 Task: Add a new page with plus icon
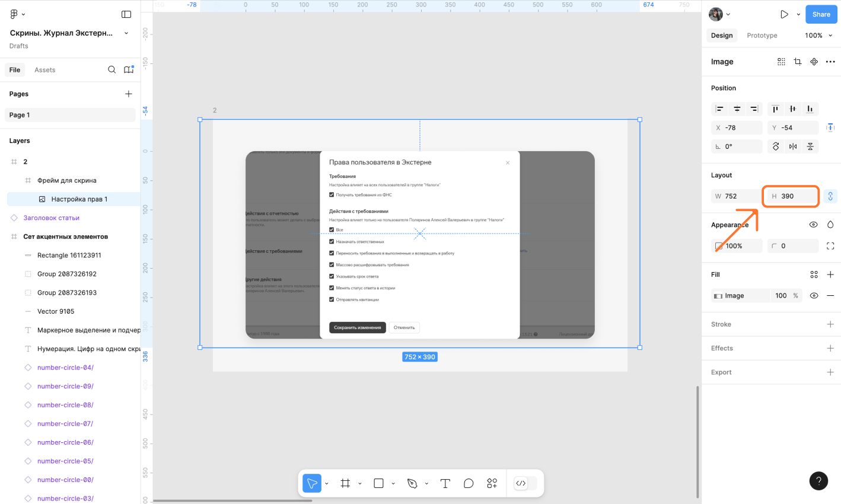129,94
